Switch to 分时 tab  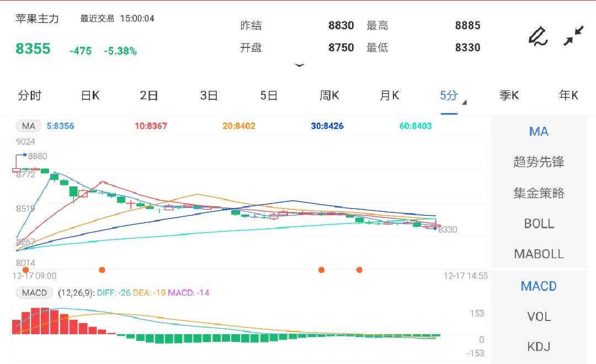pos(29,95)
